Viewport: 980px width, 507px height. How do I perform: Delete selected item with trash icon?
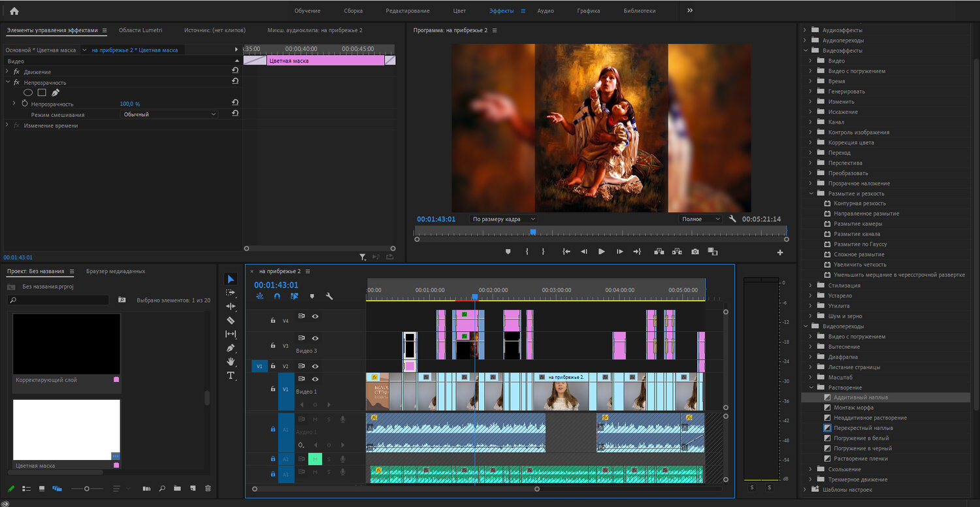pyautogui.click(x=208, y=488)
